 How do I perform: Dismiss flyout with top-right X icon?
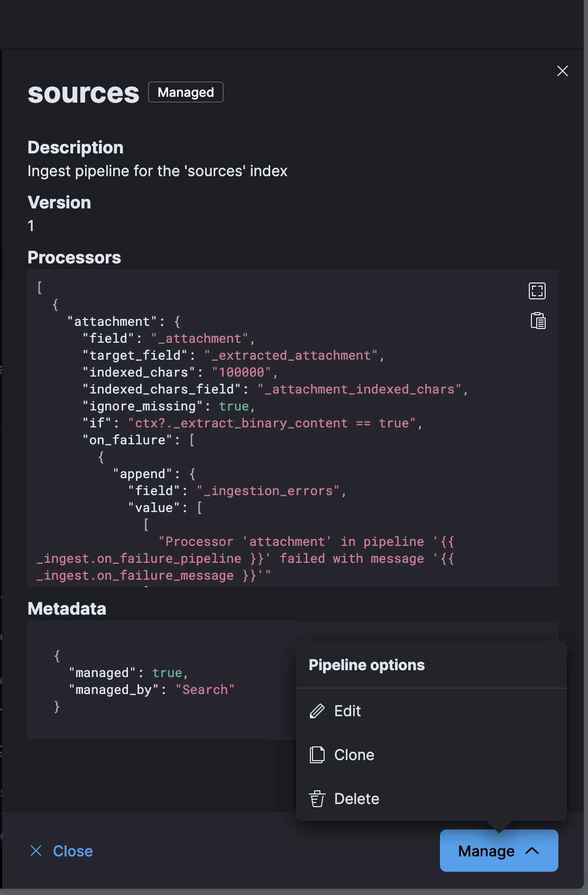click(563, 71)
